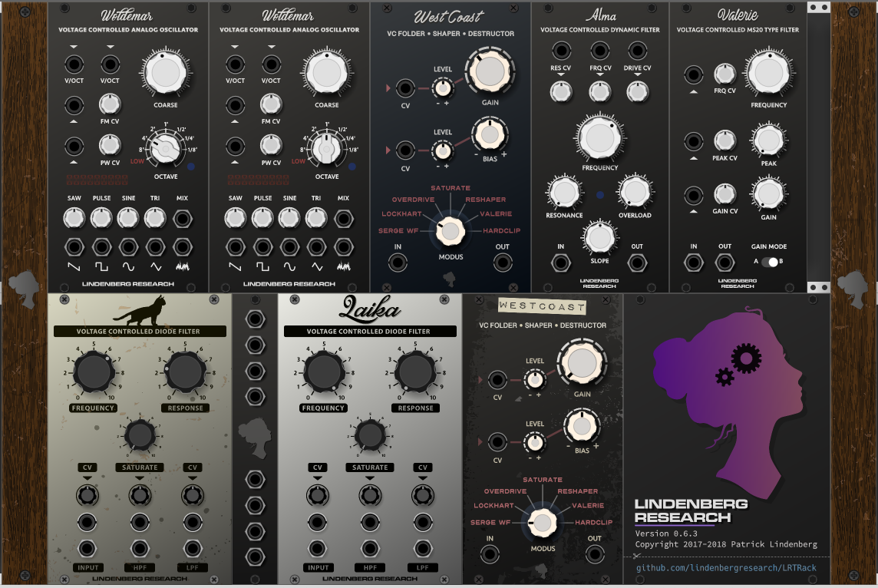Click the BIAS knob on blue West Coast module
The image size is (878, 588).
(490, 135)
